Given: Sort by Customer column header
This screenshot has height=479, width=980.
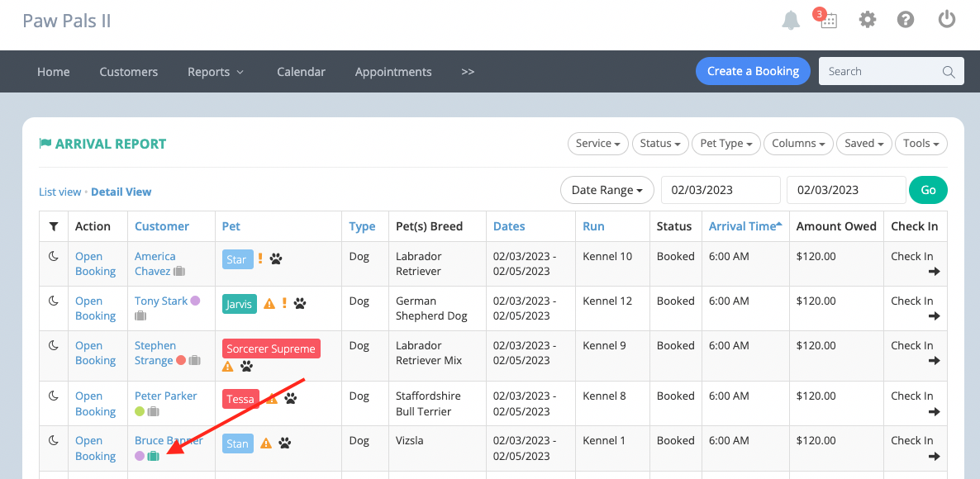Looking at the screenshot, I should coord(162,226).
